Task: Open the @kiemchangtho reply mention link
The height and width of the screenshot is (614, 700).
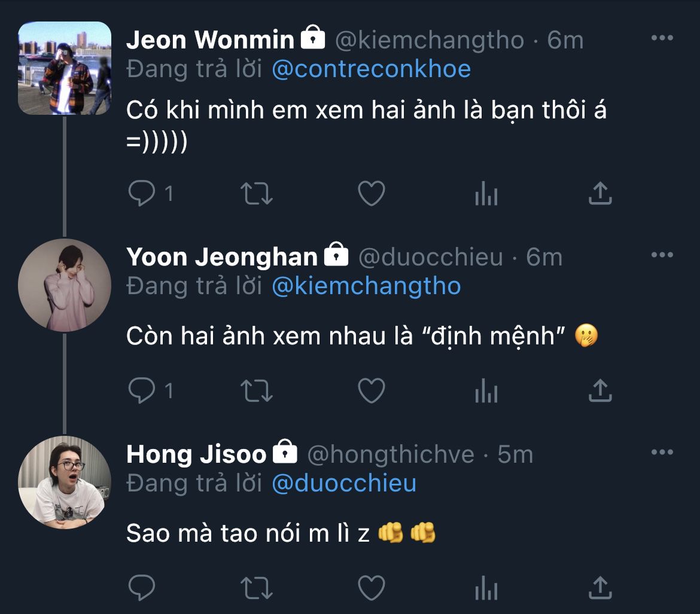Action: [x=366, y=286]
